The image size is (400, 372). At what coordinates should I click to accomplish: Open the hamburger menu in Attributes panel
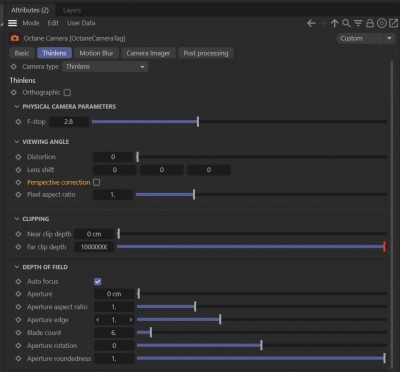pos(13,23)
